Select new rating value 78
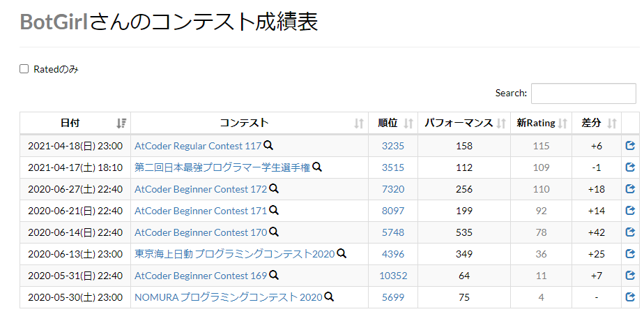 click(x=541, y=232)
